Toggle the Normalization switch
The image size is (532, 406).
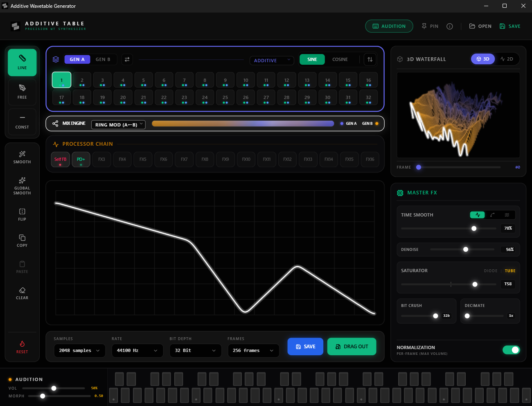coord(511,350)
